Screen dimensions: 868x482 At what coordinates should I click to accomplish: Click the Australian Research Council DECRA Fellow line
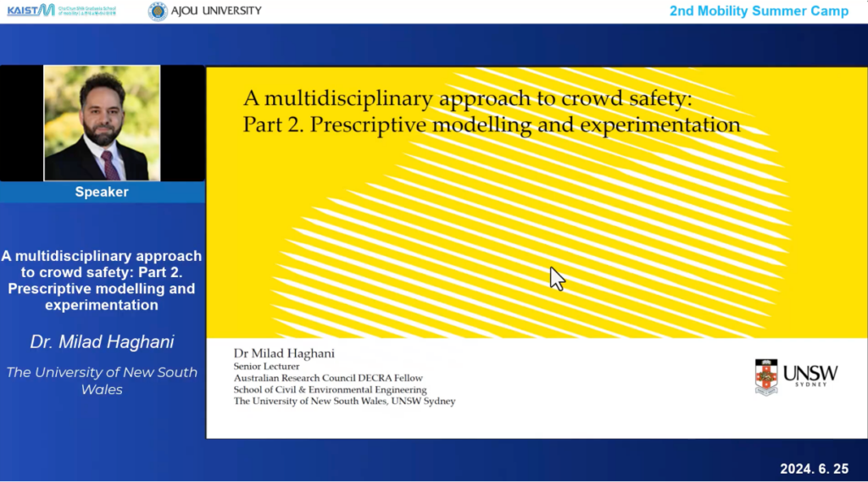pyautogui.click(x=328, y=378)
